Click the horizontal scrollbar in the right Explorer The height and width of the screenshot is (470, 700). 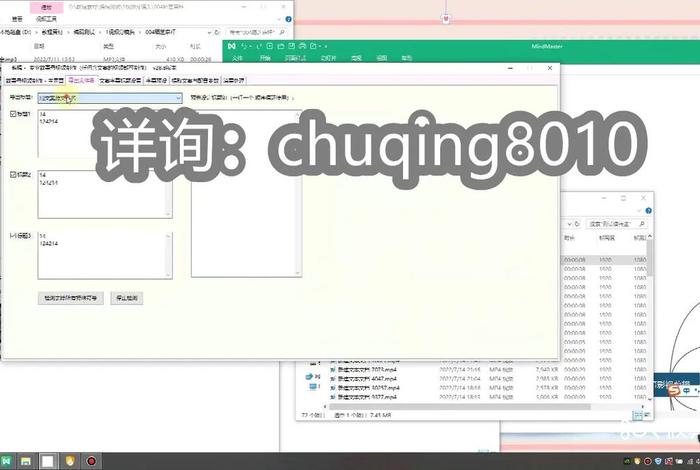[459, 407]
